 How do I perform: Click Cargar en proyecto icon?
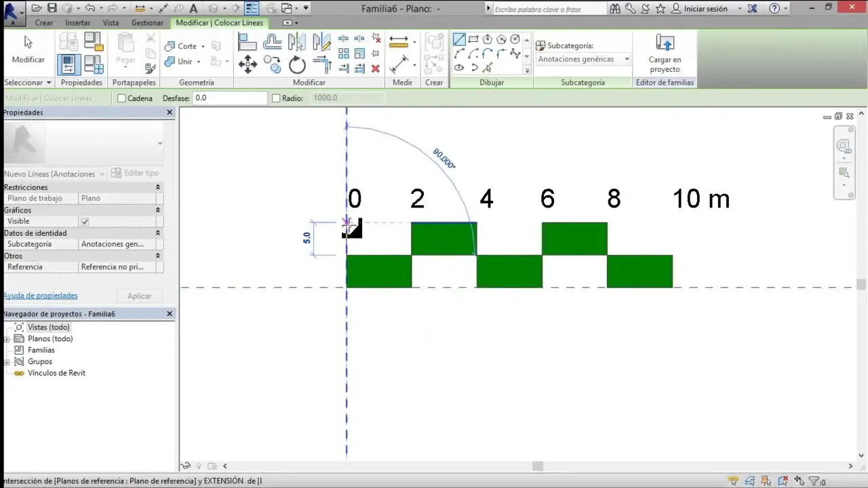[x=665, y=45]
